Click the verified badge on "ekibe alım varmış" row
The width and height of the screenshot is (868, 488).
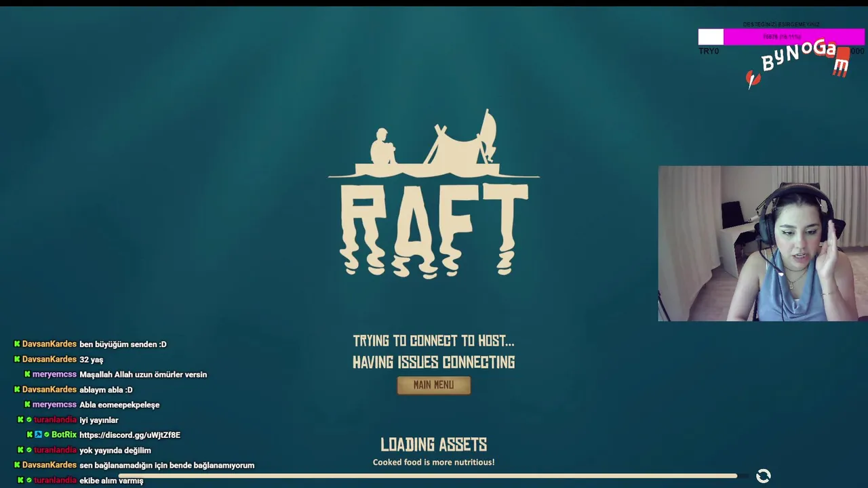point(29,481)
